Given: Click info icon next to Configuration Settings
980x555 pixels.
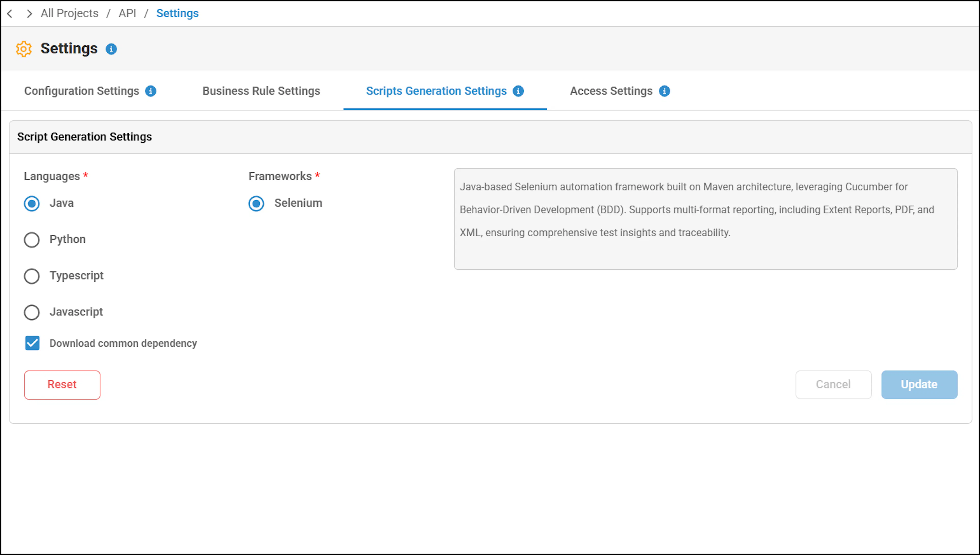Looking at the screenshot, I should (151, 91).
